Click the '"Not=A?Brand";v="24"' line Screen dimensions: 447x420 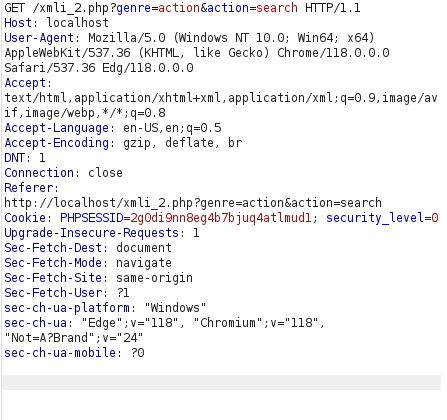tap(74, 338)
